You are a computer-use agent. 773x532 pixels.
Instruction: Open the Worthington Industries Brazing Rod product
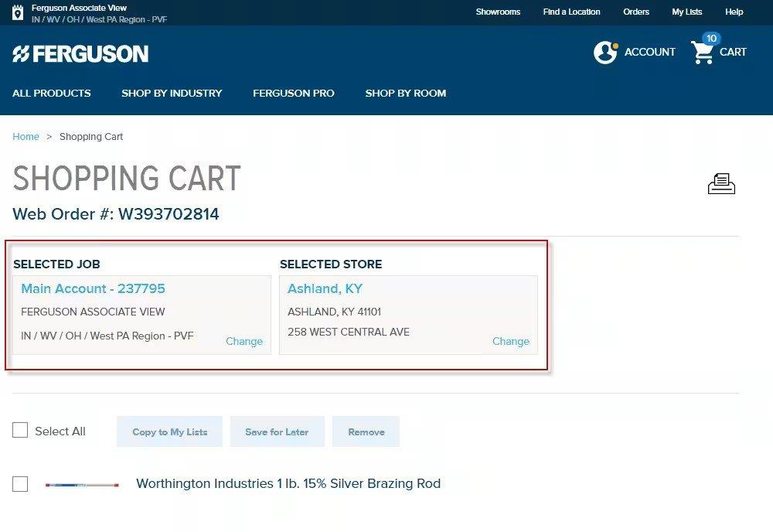pyautogui.click(x=288, y=483)
